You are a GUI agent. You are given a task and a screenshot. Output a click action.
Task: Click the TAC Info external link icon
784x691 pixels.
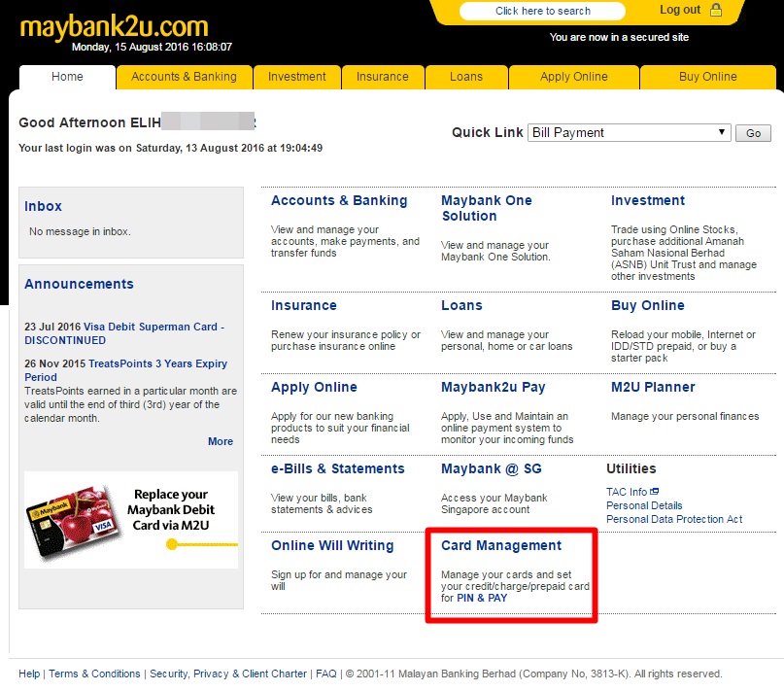click(x=654, y=492)
